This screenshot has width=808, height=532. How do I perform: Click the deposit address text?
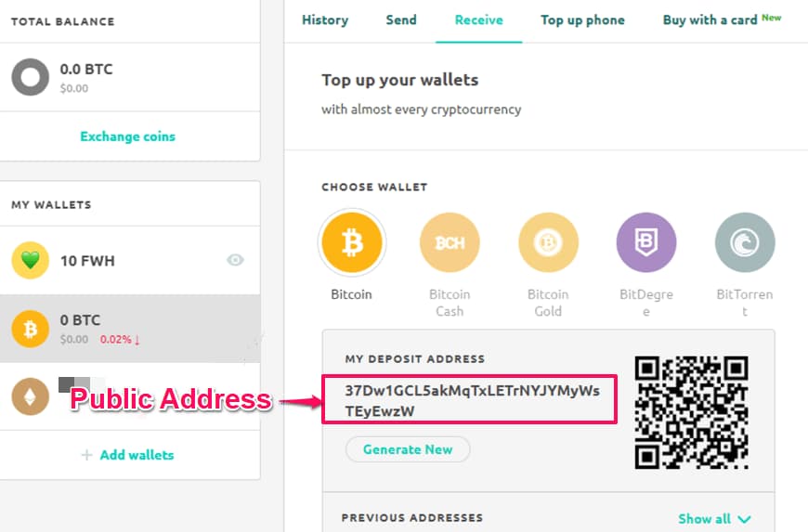point(472,399)
